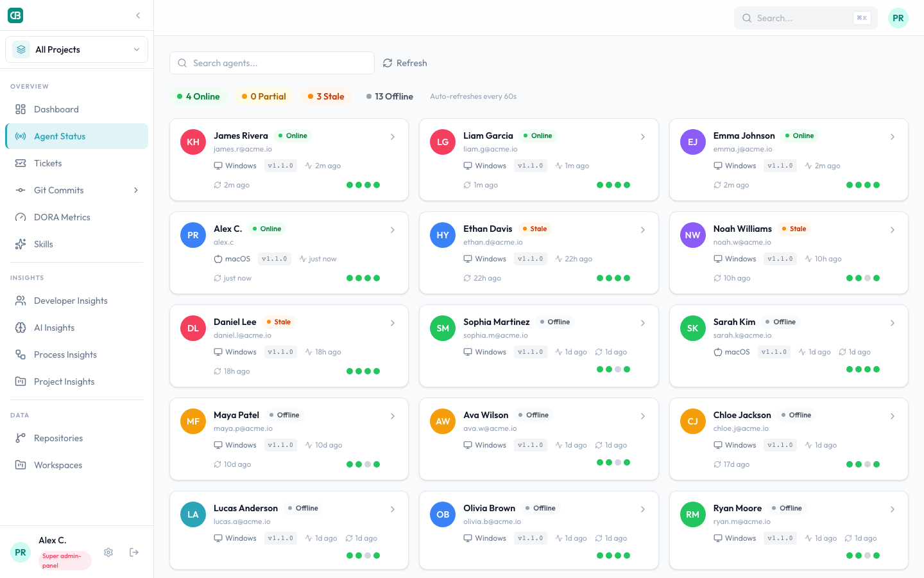Viewport: 924px width, 578px height.
Task: Click the Developer Insights people icon
Action: pos(21,301)
